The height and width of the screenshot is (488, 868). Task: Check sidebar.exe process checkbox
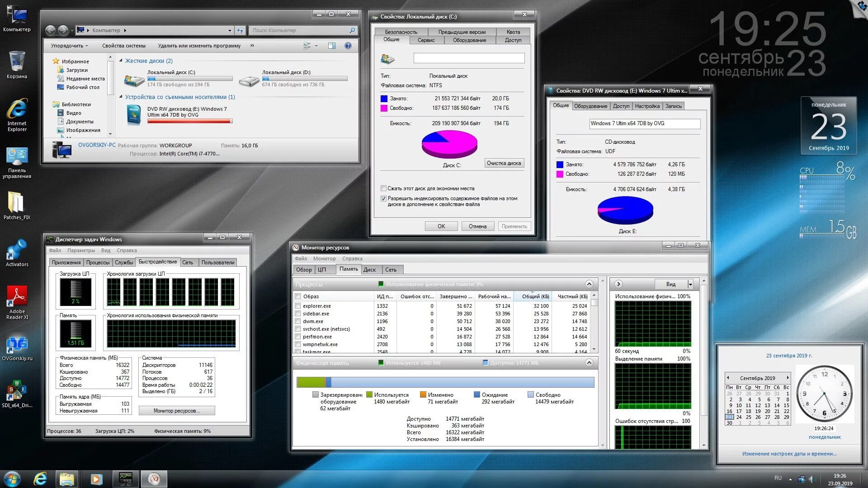(x=297, y=314)
